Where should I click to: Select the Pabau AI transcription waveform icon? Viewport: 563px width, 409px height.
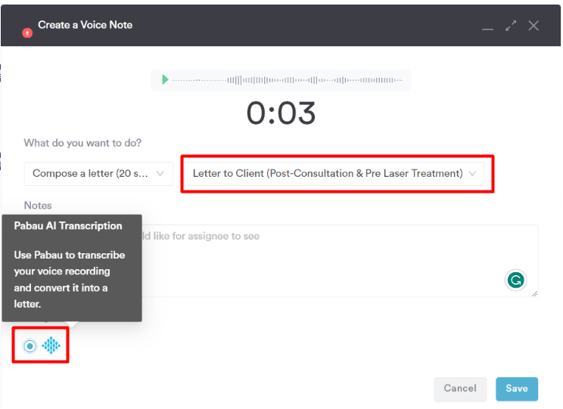click(51, 345)
